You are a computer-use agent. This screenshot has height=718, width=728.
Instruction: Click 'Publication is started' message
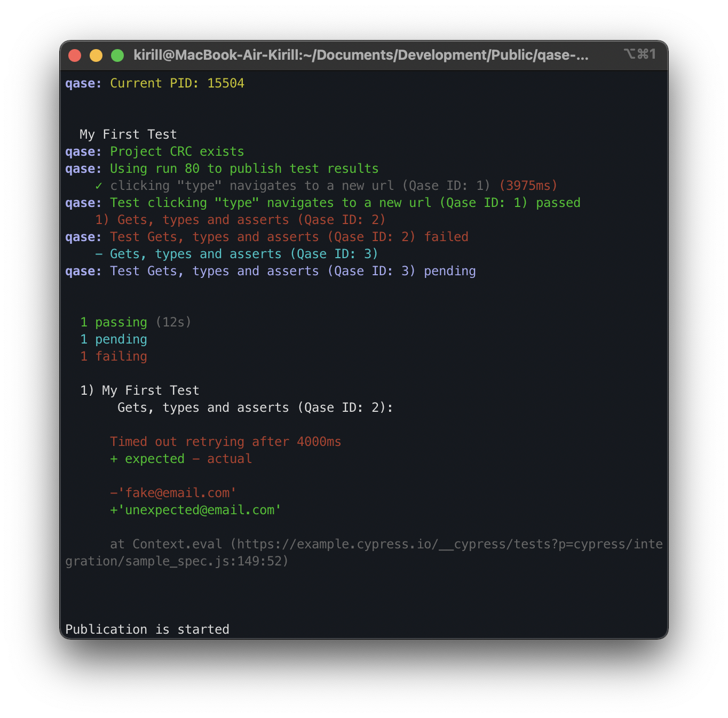pos(147,629)
